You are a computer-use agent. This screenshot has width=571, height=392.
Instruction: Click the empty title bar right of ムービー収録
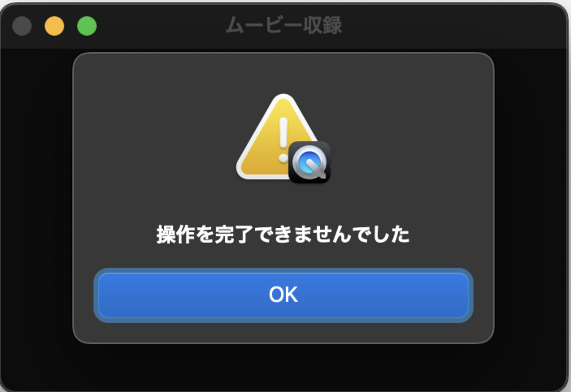point(452,25)
